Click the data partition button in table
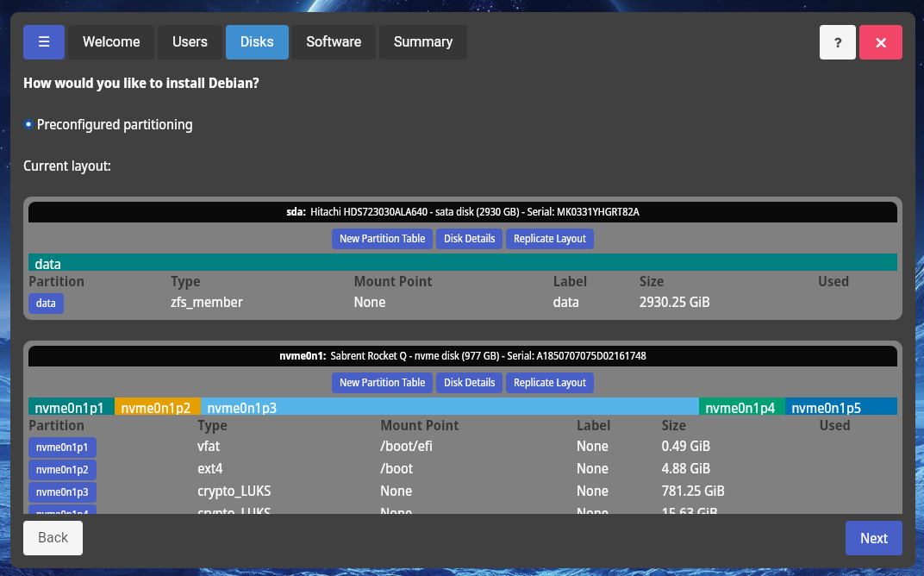Image resolution: width=924 pixels, height=576 pixels. (46, 304)
